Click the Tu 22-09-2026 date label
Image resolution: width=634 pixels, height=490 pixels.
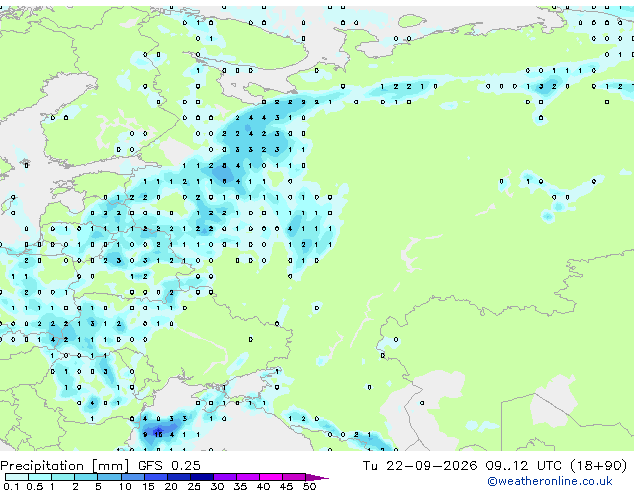[420, 465]
